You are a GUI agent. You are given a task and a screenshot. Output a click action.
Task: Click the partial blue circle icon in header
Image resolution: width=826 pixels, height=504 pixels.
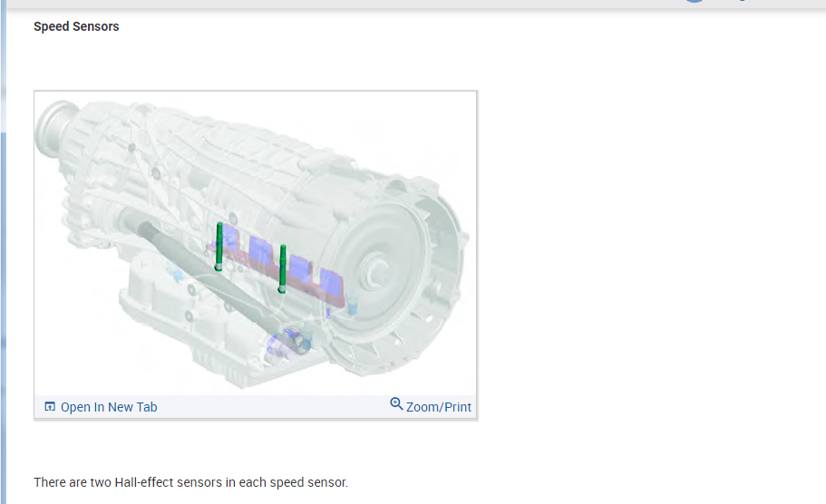tap(694, 1)
